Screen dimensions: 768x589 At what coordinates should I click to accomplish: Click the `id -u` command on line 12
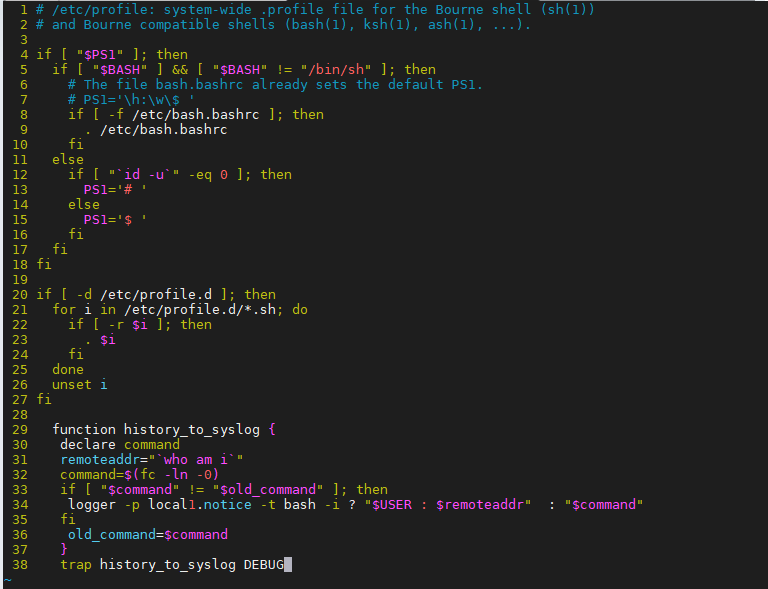pos(144,175)
